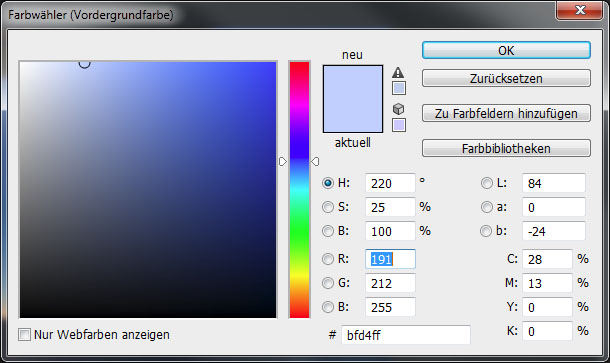Click the left hue slider arrow
This screenshot has height=363, width=610.
(x=283, y=161)
